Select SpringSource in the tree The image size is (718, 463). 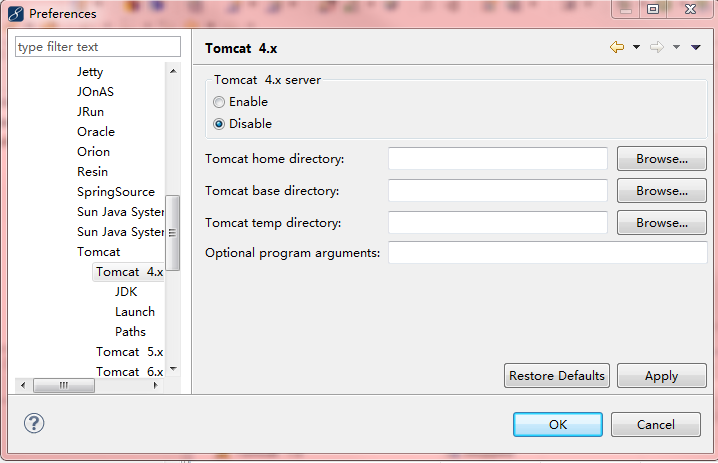point(116,192)
